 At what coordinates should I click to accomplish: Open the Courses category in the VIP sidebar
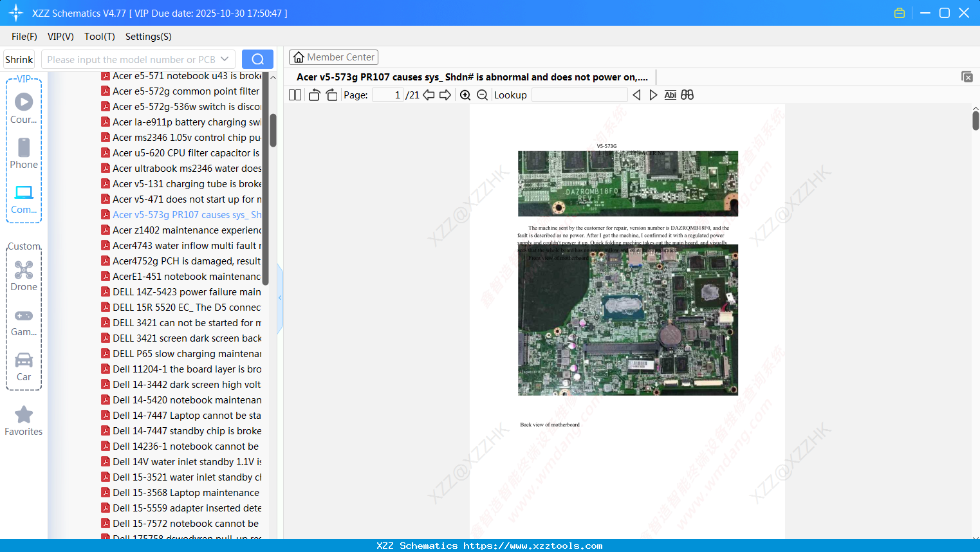[x=24, y=108]
